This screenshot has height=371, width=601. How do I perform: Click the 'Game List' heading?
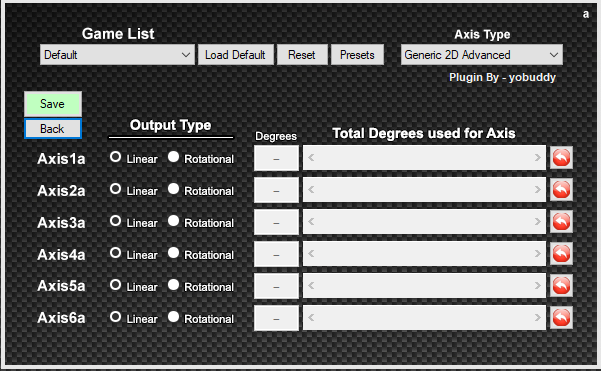point(118,34)
